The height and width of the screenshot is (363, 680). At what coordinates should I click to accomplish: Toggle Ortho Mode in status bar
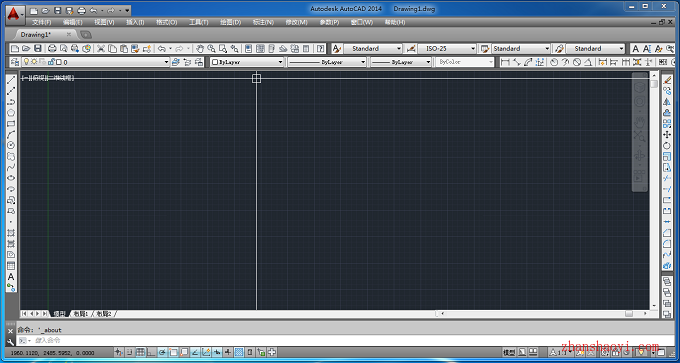[151, 352]
